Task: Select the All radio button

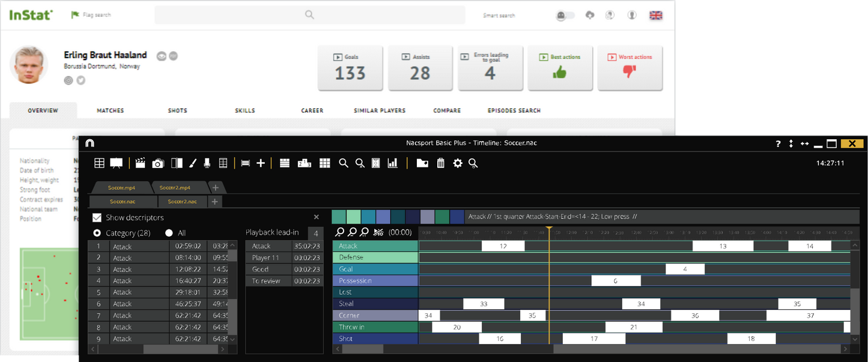Action: [169, 233]
